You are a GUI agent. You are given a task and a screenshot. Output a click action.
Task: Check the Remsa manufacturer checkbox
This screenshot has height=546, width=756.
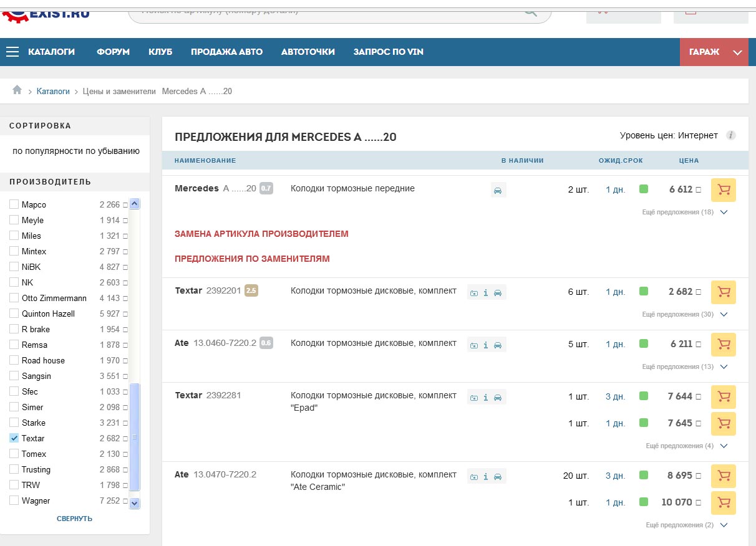[14, 345]
